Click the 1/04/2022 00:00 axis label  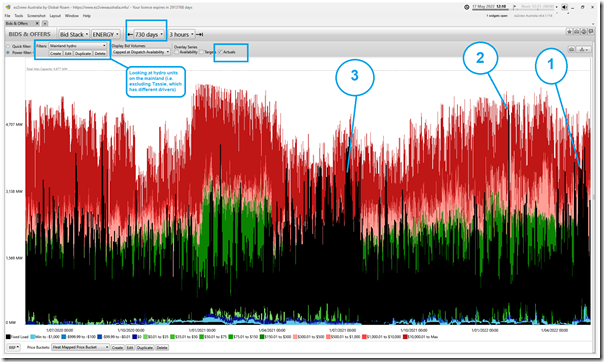[x=554, y=330]
